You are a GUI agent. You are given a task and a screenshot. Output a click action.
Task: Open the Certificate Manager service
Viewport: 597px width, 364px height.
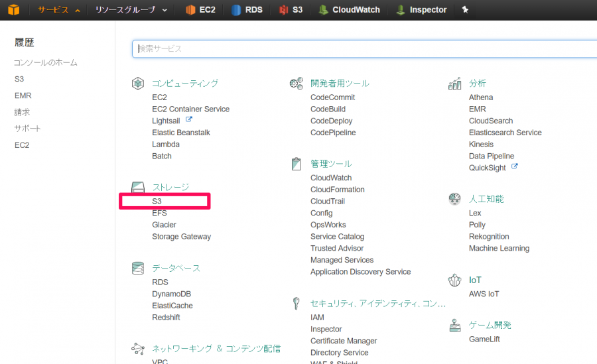[344, 341]
